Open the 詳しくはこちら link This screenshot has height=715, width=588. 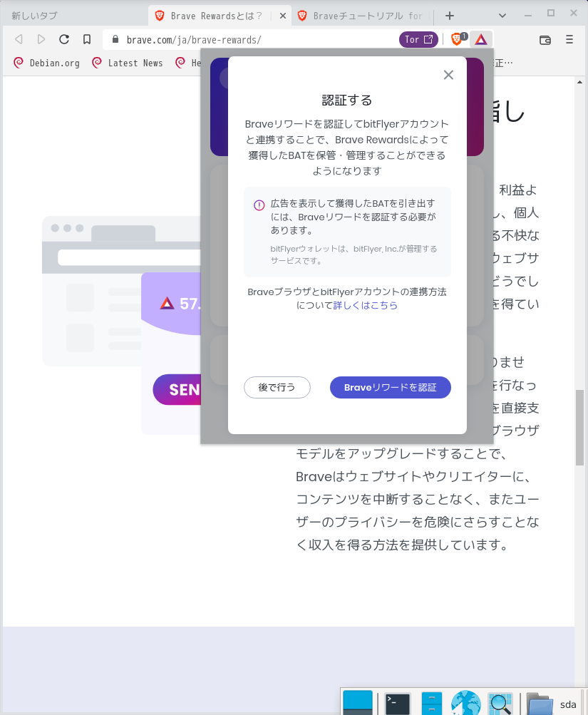365,306
